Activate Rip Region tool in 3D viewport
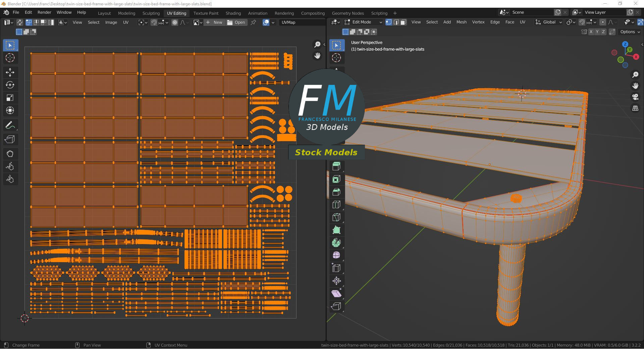The width and height of the screenshot is (644, 349). coord(336,306)
